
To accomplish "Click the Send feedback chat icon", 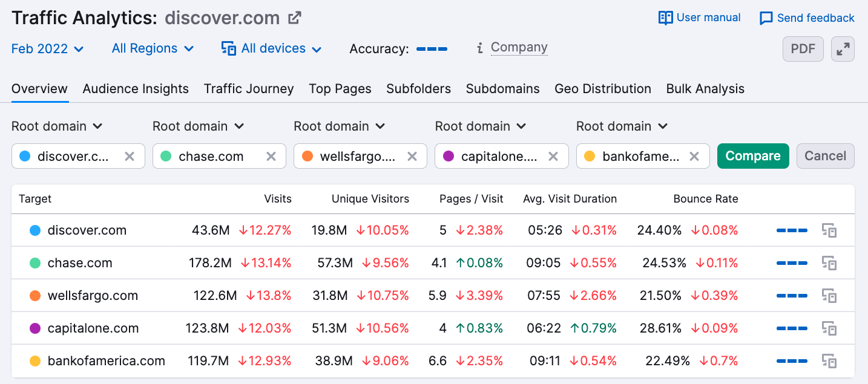I will pos(766,18).
